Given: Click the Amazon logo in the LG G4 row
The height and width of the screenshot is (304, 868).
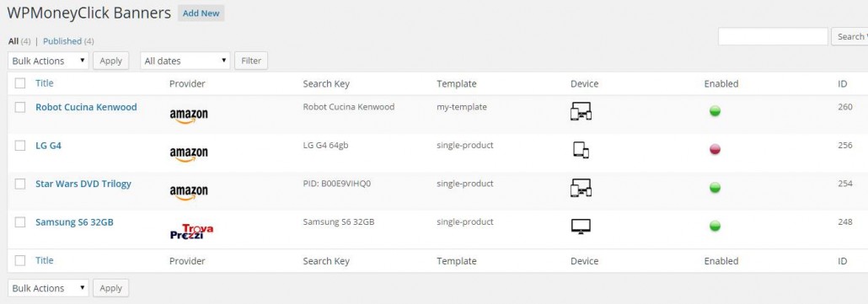Looking at the screenshot, I should (x=189, y=154).
